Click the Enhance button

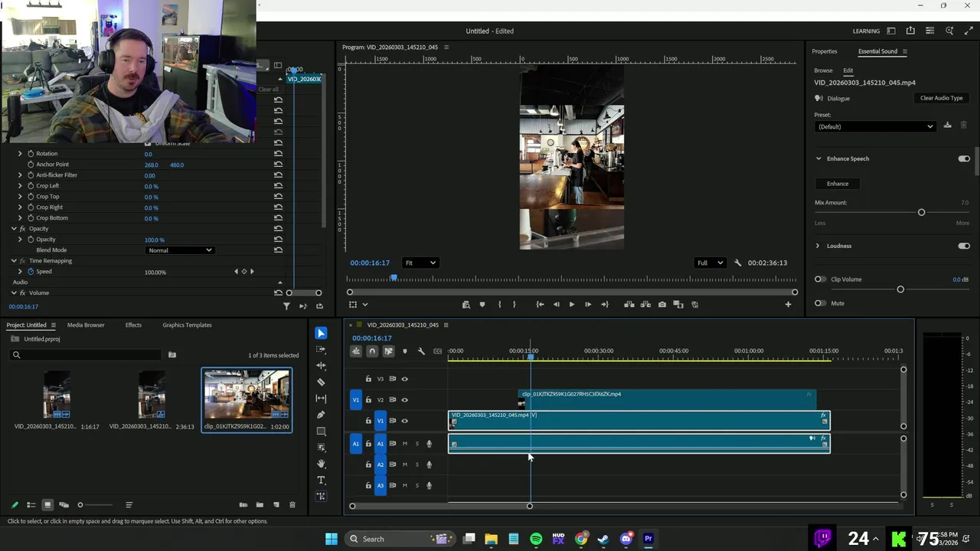[x=837, y=184]
